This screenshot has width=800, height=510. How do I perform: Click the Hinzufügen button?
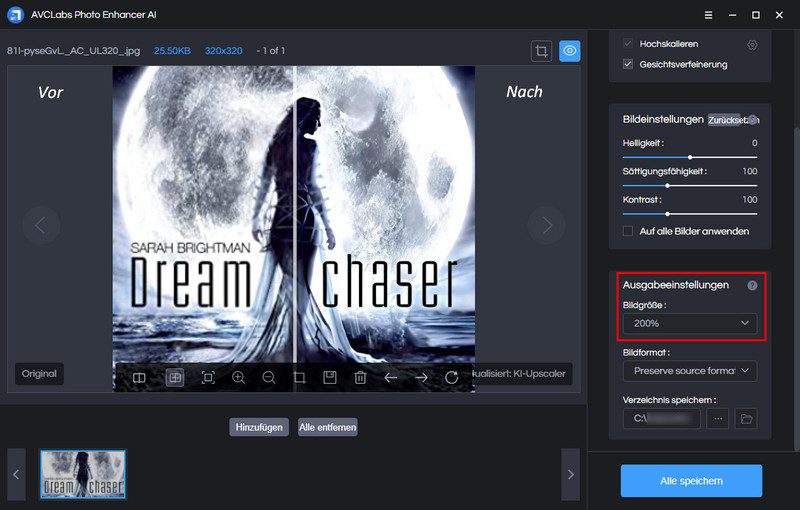click(259, 427)
